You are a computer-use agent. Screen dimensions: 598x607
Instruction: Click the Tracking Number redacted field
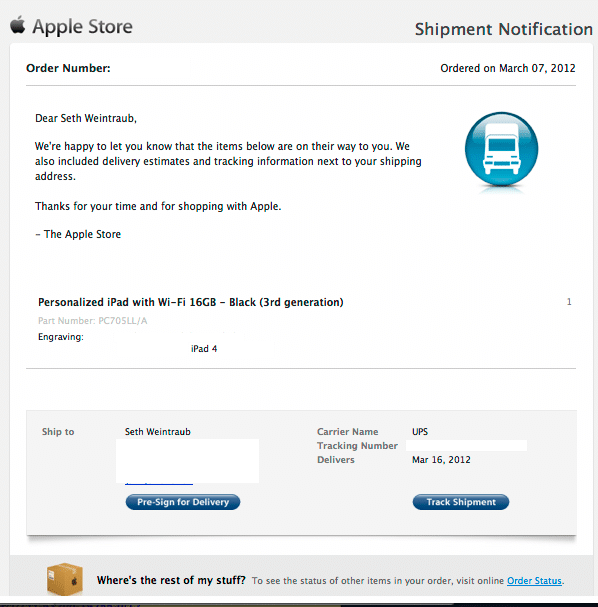click(466, 446)
